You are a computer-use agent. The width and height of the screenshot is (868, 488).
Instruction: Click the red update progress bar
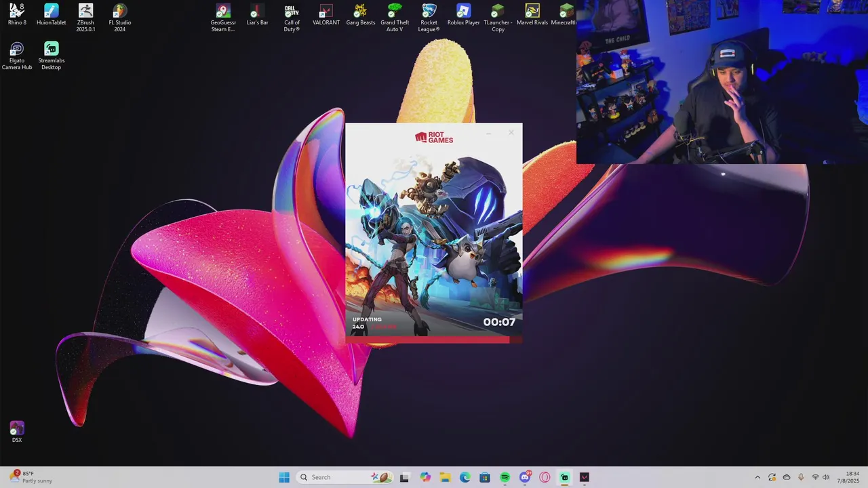click(x=434, y=340)
